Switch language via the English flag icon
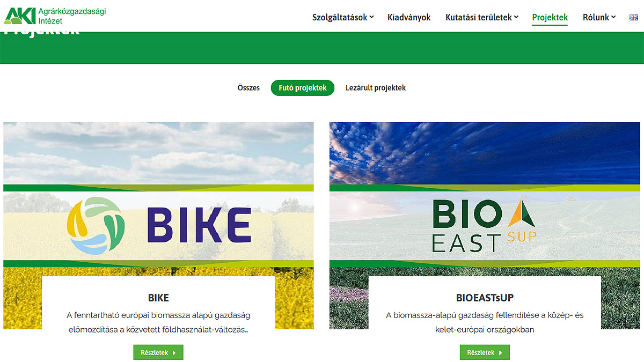The height and width of the screenshot is (362, 644). tap(633, 17)
